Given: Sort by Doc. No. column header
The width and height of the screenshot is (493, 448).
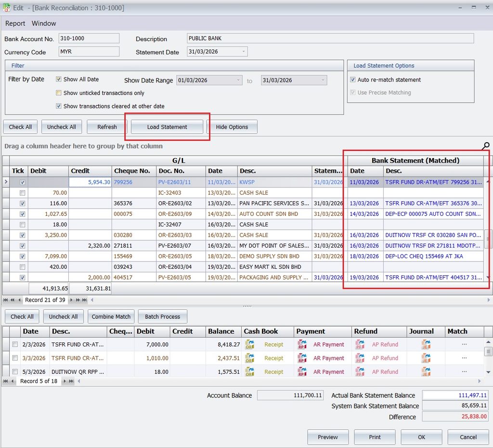Looking at the screenshot, I should (181, 171).
